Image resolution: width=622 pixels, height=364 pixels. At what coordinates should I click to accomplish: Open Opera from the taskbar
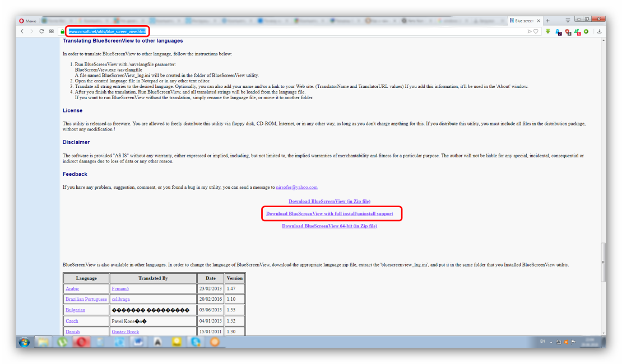click(x=81, y=342)
